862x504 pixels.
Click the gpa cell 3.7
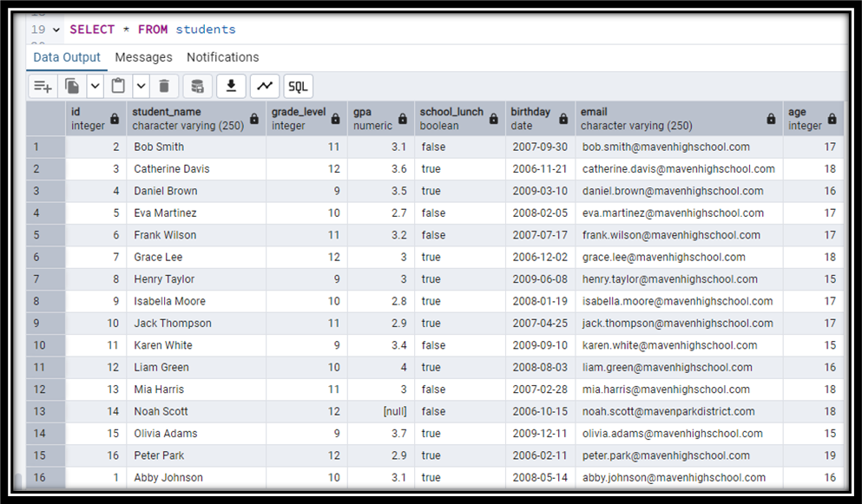pyautogui.click(x=381, y=433)
